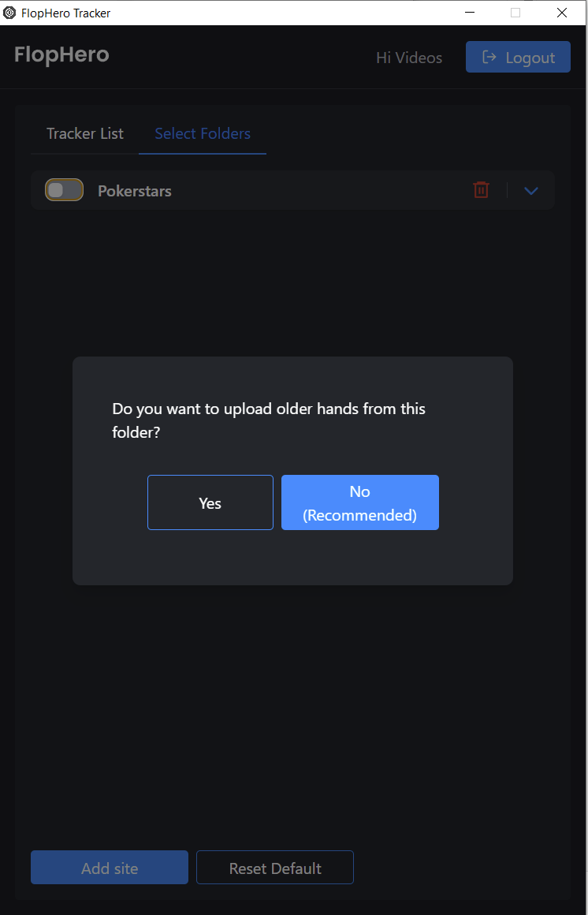Click the Hi Videos greeting text
This screenshot has width=588, height=915.
(x=409, y=58)
